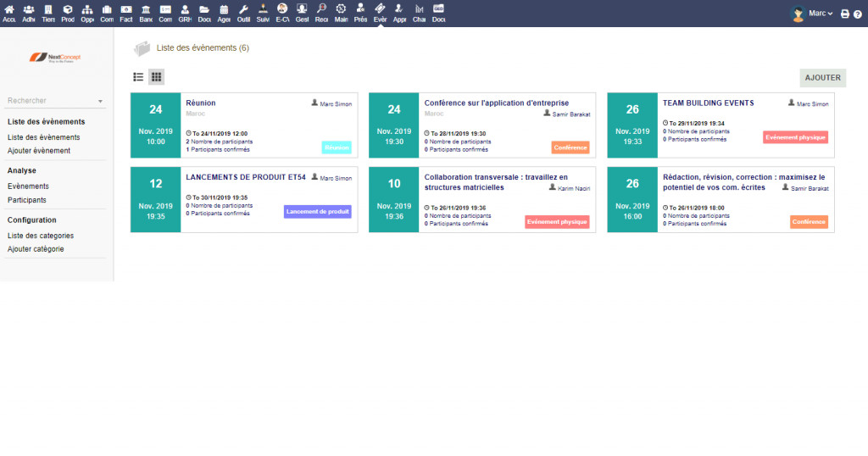Screen dimensions: 868x456
Task: Switch to grid card view
Action: click(x=156, y=77)
